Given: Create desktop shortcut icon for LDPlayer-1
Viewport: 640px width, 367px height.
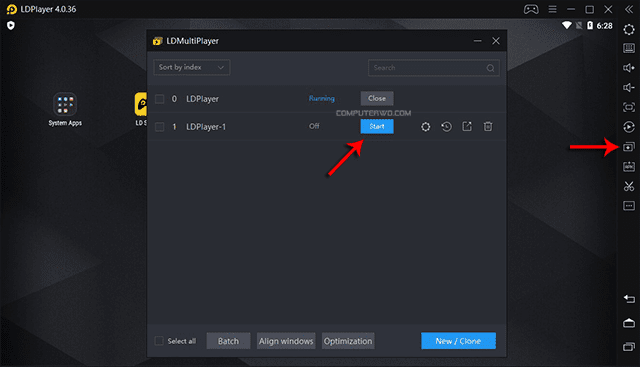Looking at the screenshot, I should pos(467,127).
